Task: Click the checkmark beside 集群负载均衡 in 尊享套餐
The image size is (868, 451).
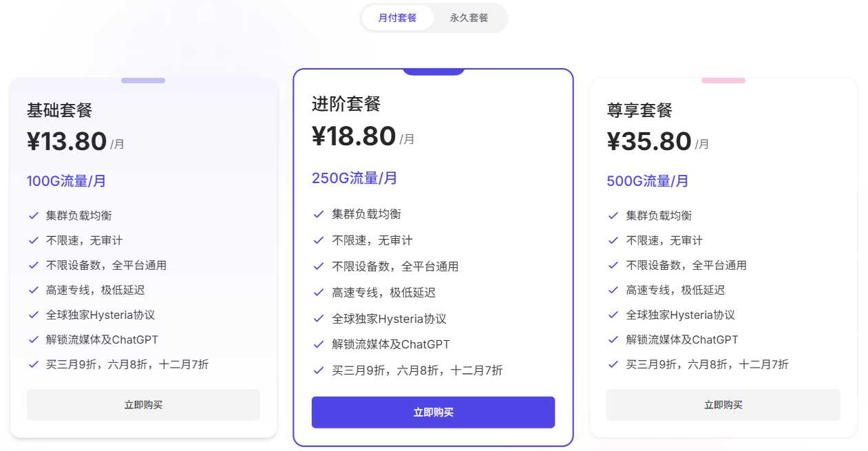Action: point(613,216)
